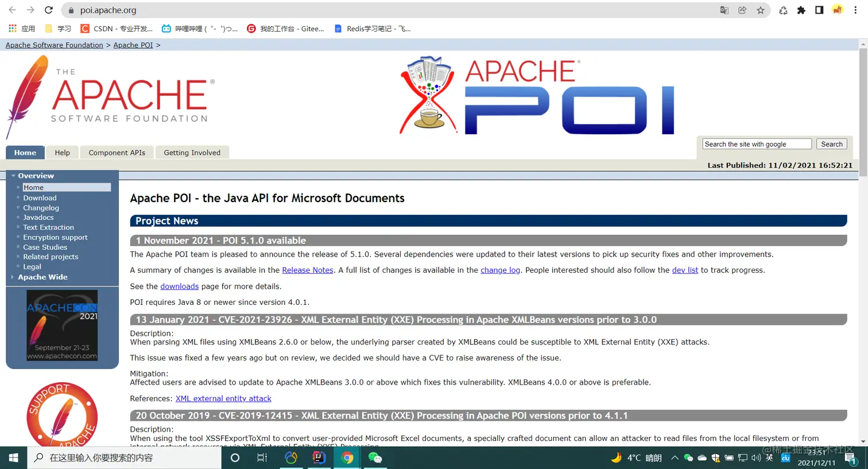Open Download in the sidebar
This screenshot has height=469, width=868.
click(40, 197)
